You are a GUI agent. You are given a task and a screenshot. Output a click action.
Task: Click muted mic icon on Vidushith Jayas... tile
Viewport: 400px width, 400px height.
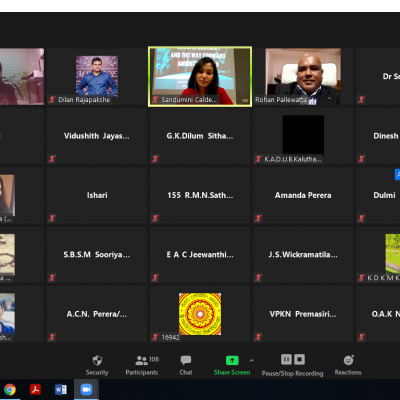[x=52, y=159]
